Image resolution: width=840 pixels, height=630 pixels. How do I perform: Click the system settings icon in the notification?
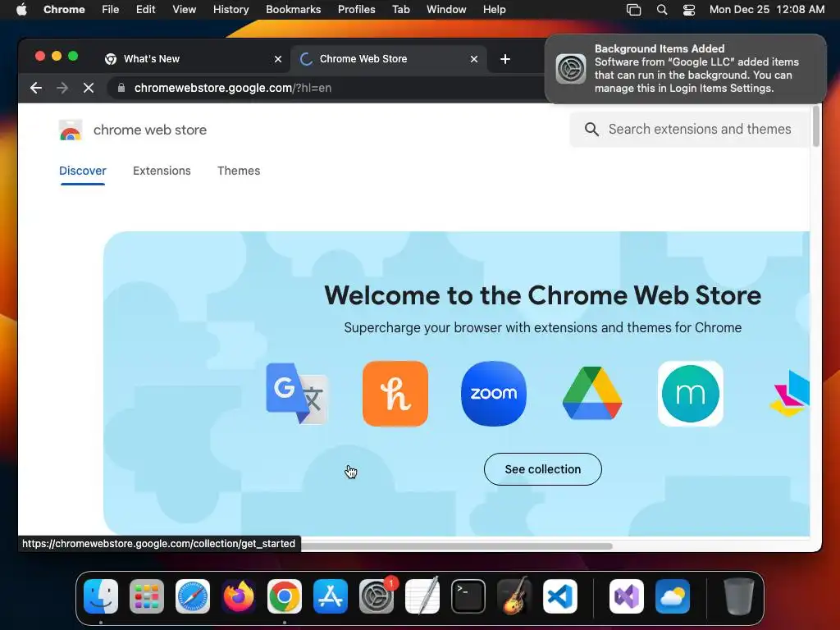pyautogui.click(x=571, y=69)
